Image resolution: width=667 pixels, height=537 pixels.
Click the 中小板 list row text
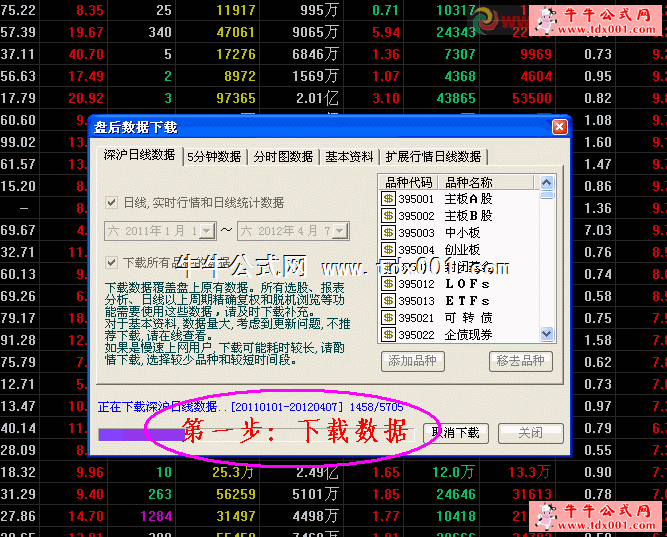(x=462, y=233)
